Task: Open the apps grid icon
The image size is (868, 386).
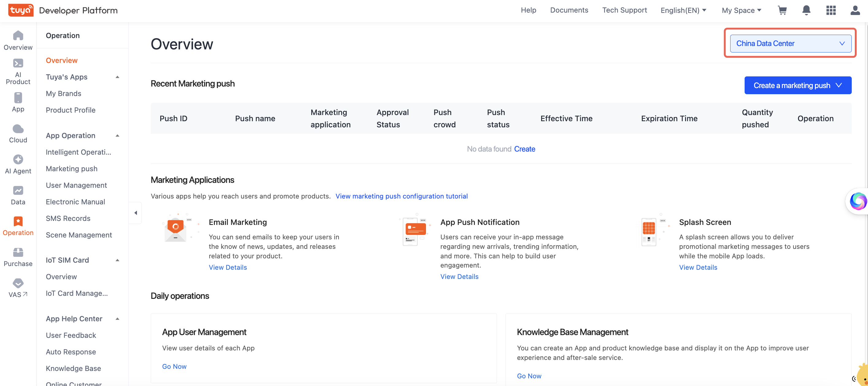Action: (x=831, y=10)
